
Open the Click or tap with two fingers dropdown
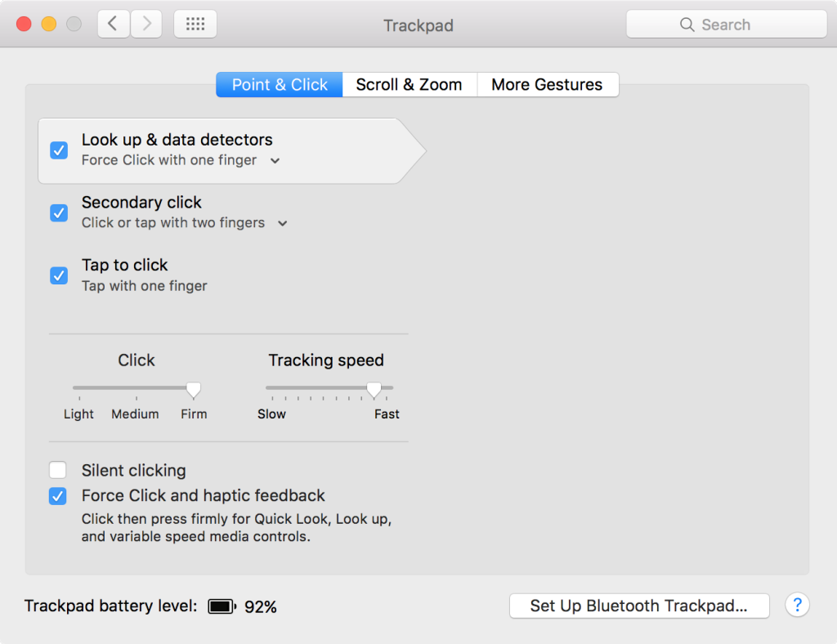tap(283, 223)
